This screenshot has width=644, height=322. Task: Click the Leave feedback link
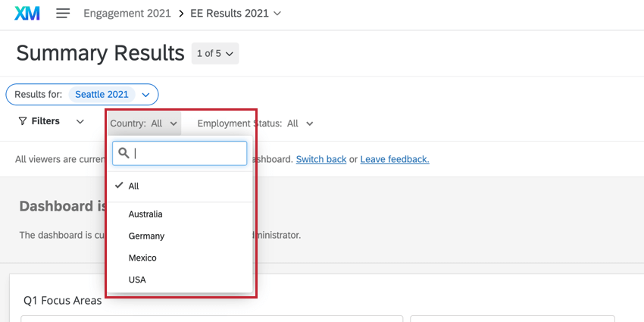tap(395, 159)
